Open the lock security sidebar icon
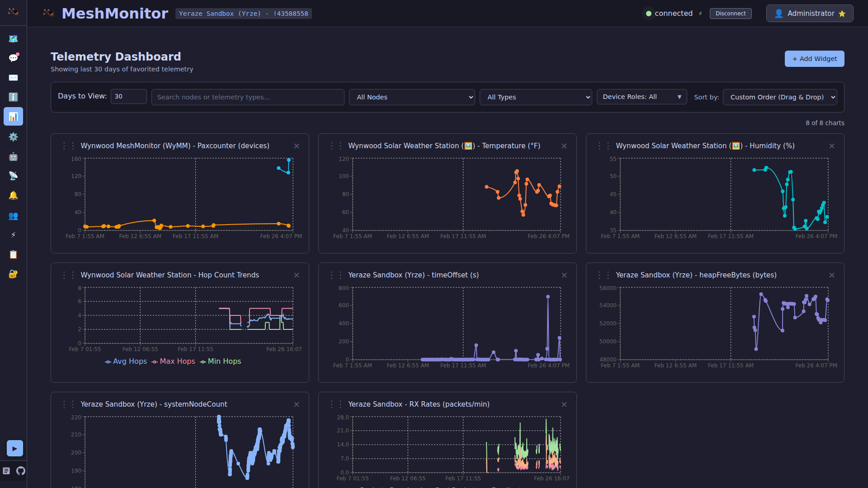 pos(13,274)
